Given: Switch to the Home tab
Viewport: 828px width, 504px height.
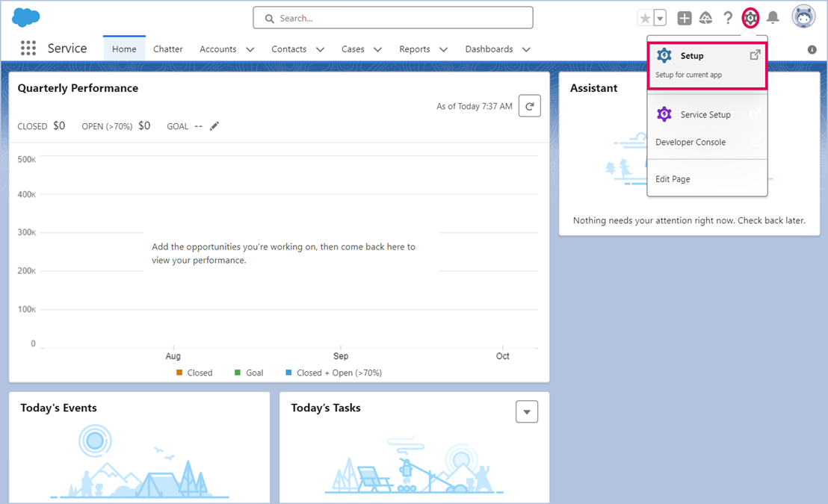Looking at the screenshot, I should pyautogui.click(x=124, y=49).
